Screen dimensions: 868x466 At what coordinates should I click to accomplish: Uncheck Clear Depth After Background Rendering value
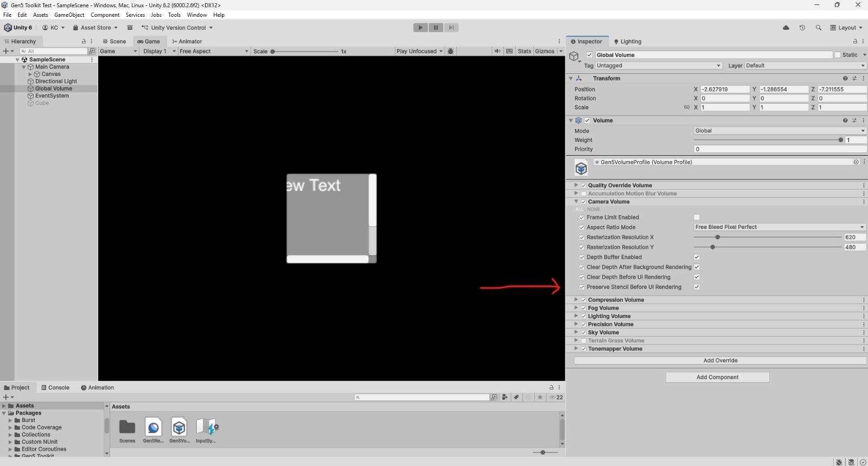[x=697, y=267]
